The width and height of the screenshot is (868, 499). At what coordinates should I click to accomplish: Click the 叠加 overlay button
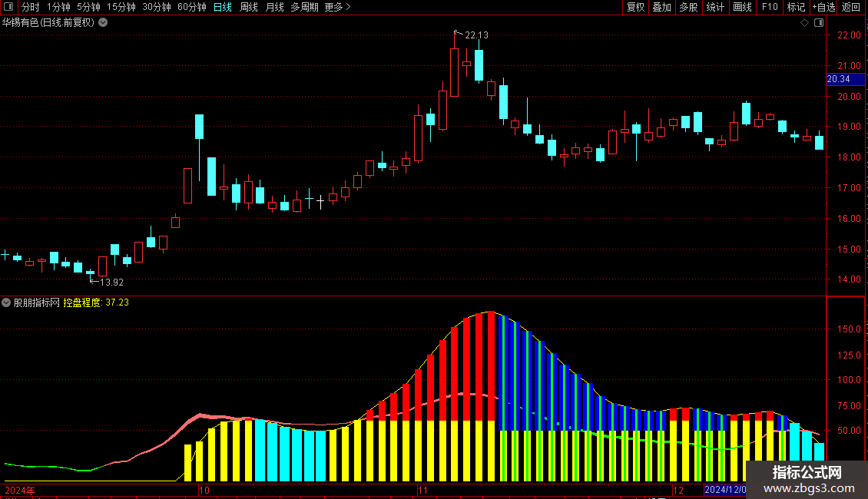click(x=661, y=7)
